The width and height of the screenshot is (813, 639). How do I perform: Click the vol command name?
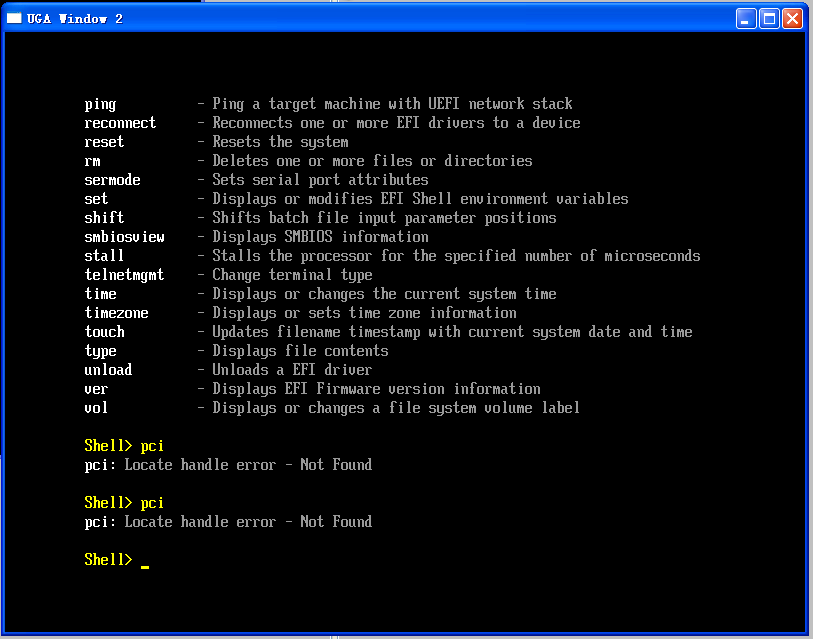pyautogui.click(x=96, y=408)
